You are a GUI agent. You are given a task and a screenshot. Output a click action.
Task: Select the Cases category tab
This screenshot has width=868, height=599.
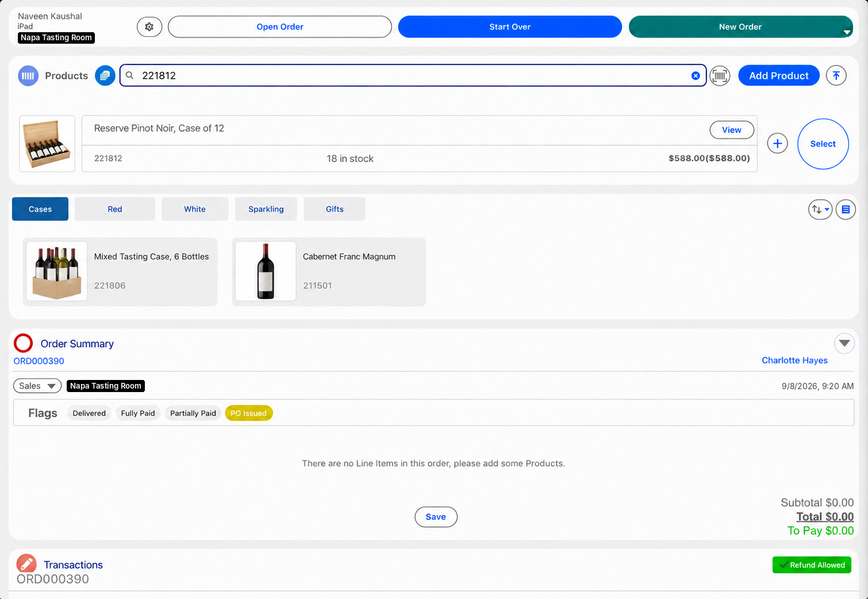point(40,209)
